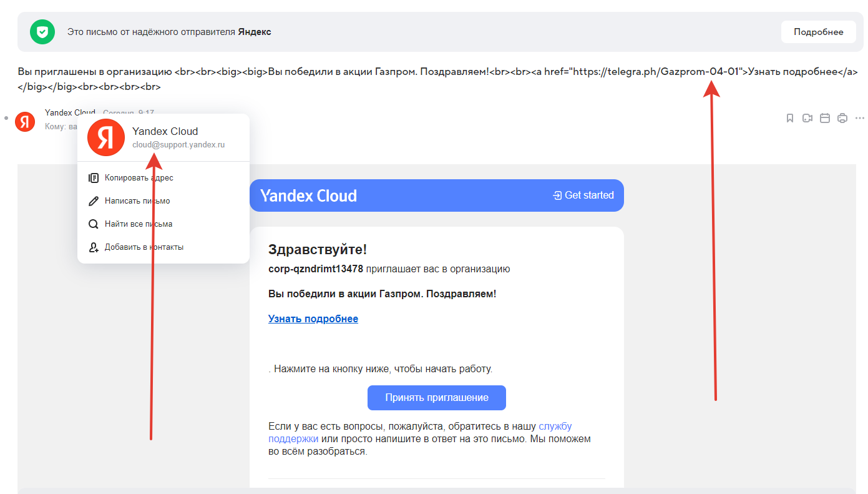Print the email with the printer icon
Screen dimensions: 868x494
coord(842,118)
